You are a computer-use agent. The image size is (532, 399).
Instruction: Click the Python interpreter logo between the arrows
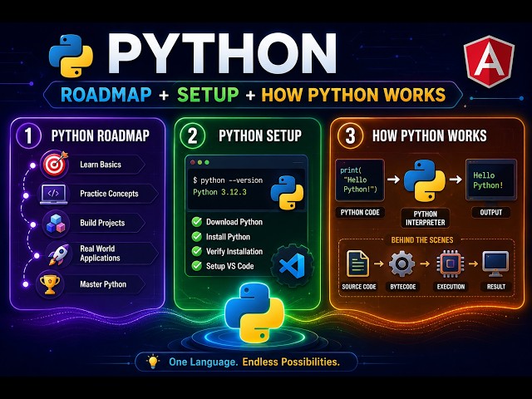click(424, 180)
